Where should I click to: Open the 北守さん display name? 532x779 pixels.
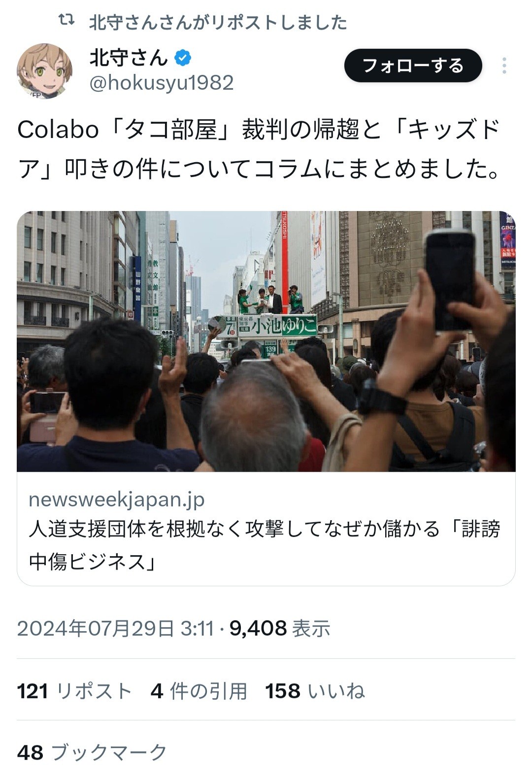click(129, 58)
